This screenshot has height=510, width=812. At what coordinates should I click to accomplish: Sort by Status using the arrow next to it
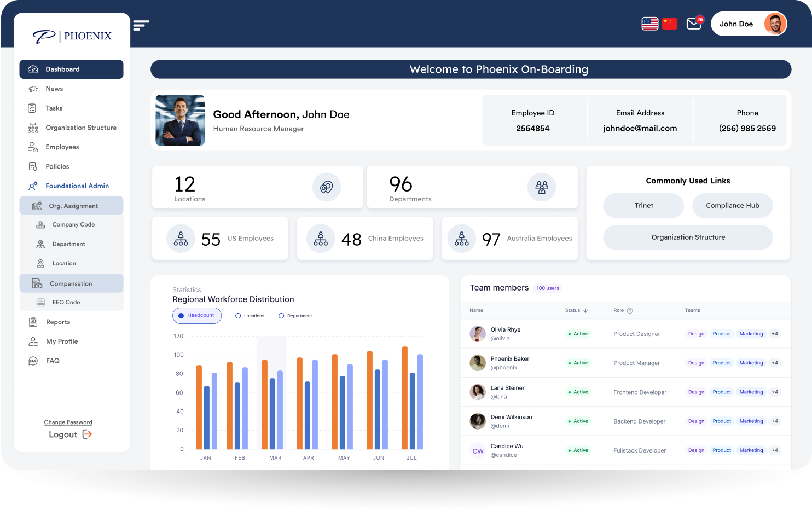tap(584, 310)
